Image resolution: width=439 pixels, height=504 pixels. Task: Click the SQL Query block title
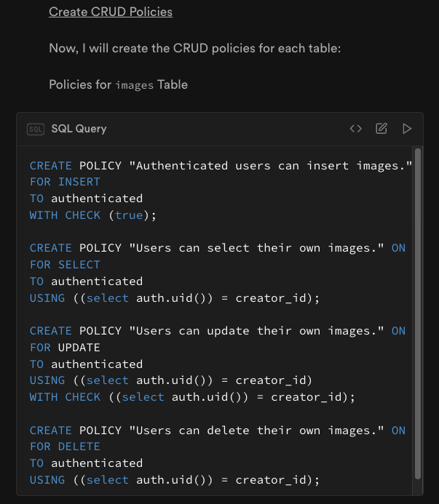(x=79, y=129)
